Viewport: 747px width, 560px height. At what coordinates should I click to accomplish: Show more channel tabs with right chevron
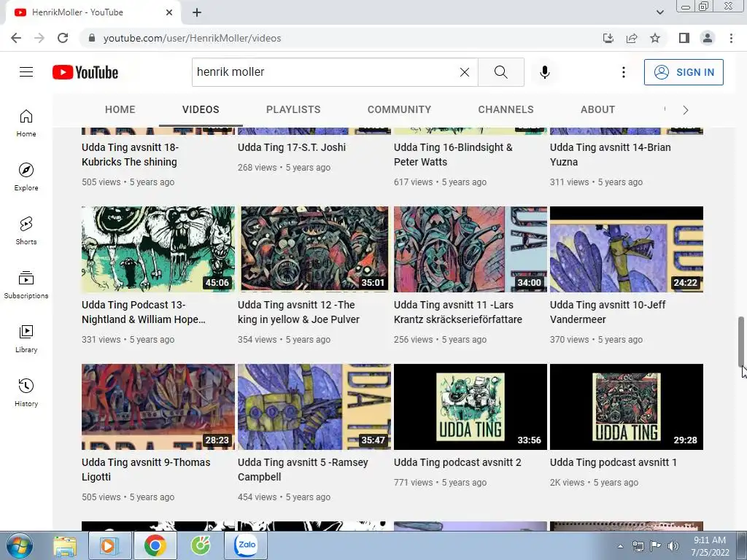(x=685, y=110)
